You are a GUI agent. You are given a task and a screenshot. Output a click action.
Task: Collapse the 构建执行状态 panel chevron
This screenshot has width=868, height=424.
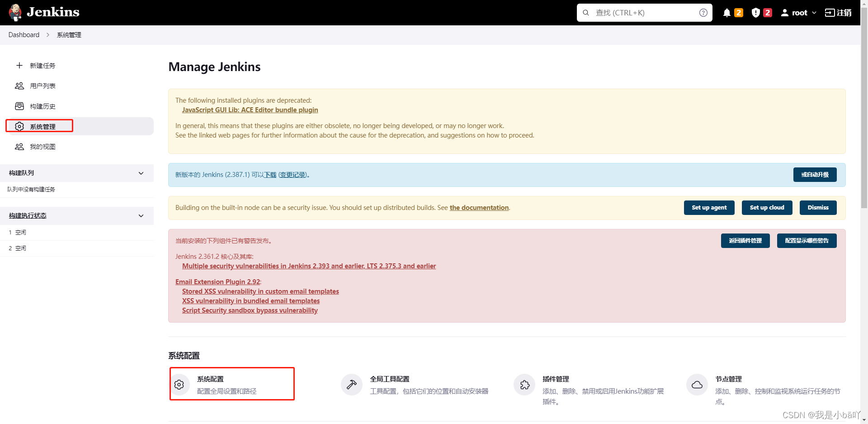[141, 216]
